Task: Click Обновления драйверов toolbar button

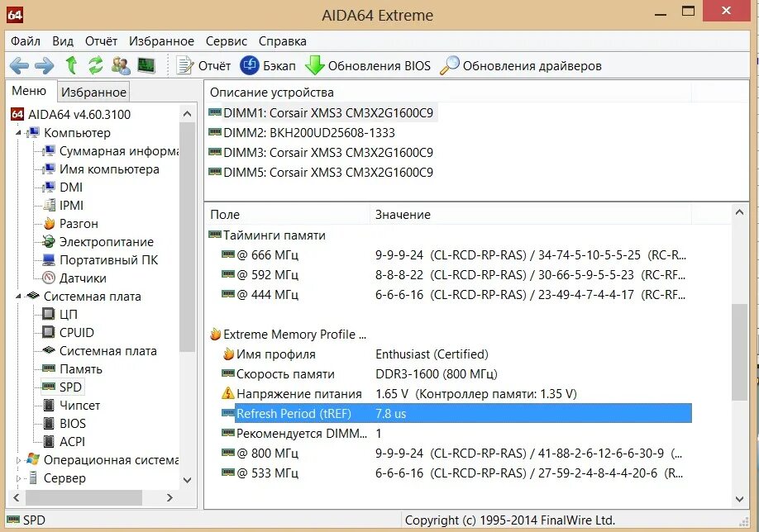Action: click(x=520, y=65)
